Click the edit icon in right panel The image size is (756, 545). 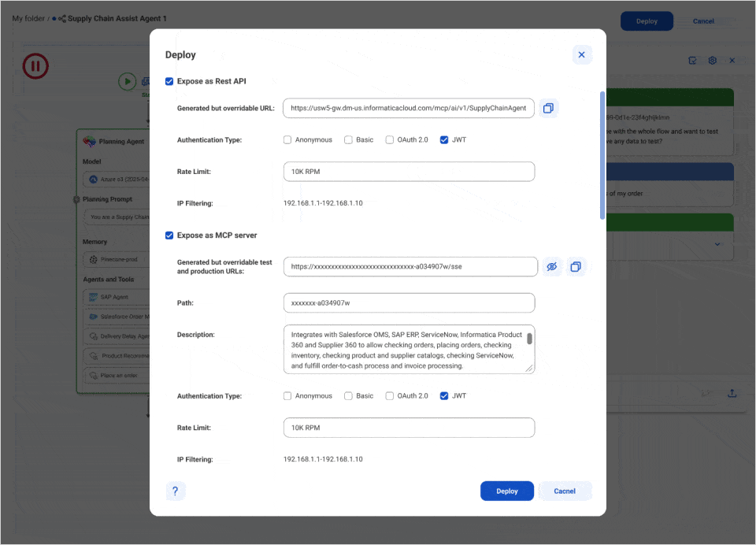(x=692, y=61)
